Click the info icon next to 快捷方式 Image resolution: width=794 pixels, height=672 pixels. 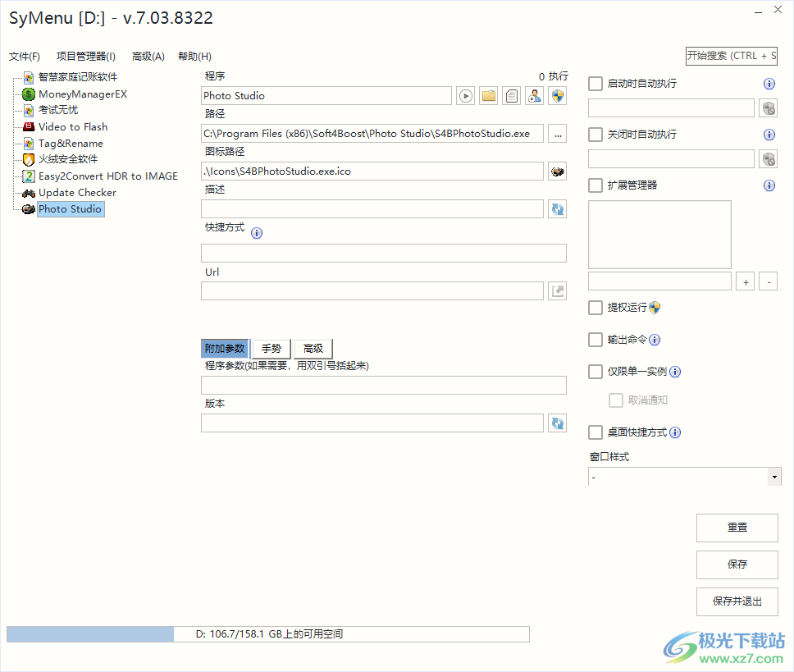coord(257,233)
